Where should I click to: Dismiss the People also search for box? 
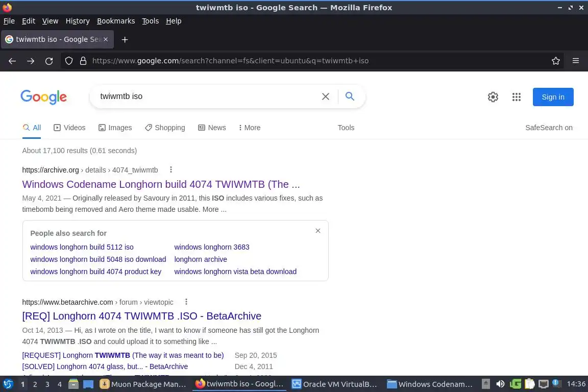pyautogui.click(x=317, y=231)
